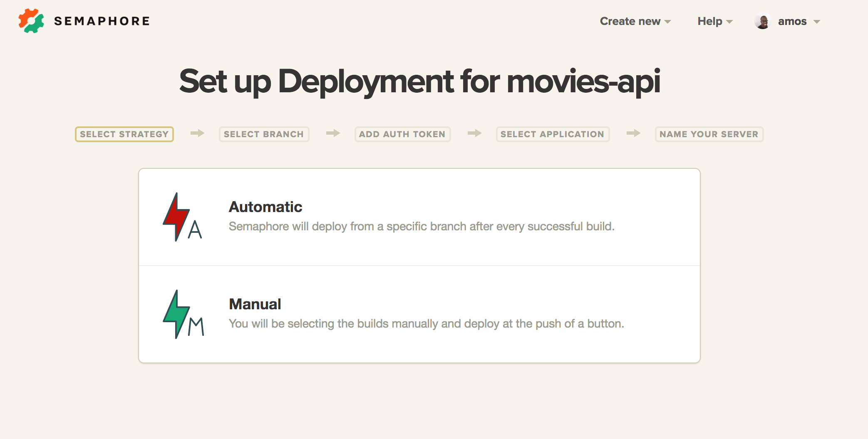The image size is (868, 439).
Task: Open the Help dropdown menu
Action: click(715, 21)
